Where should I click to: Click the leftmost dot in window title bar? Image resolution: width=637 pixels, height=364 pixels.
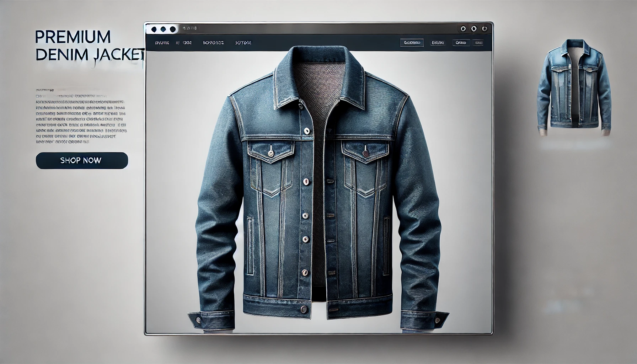point(154,29)
